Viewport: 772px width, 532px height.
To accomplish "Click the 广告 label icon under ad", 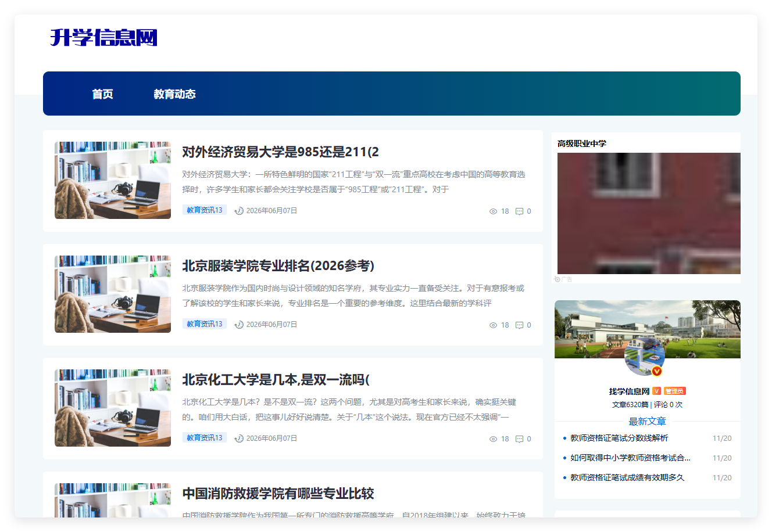I will pos(563,279).
